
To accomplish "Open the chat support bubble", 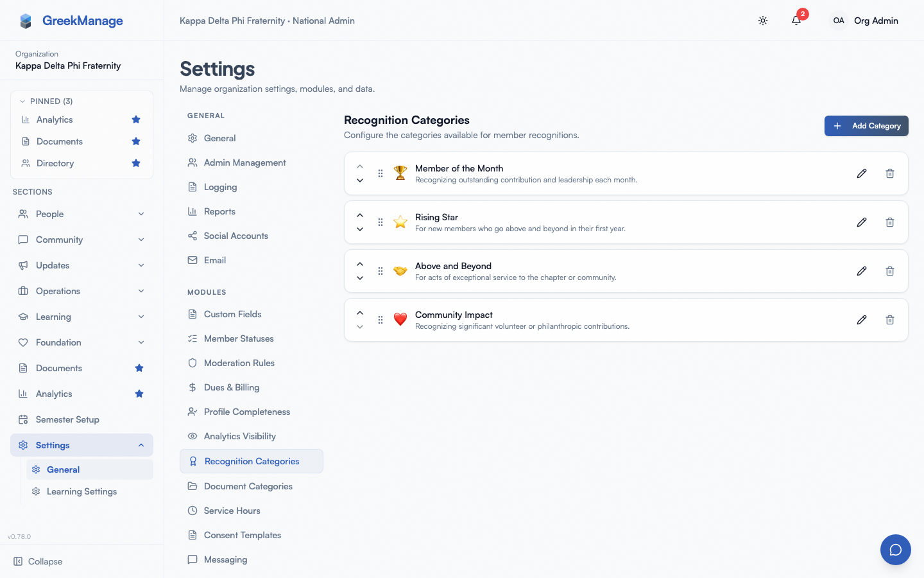I will pos(896,550).
